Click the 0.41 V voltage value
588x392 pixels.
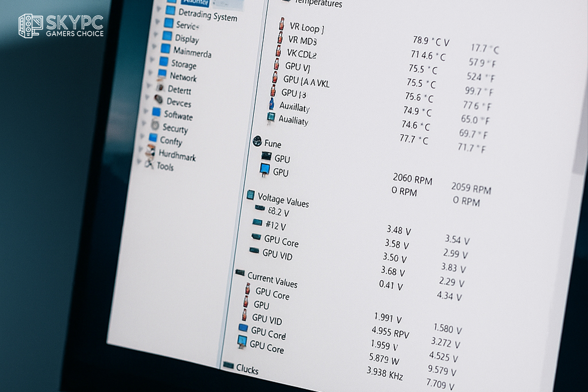click(391, 285)
